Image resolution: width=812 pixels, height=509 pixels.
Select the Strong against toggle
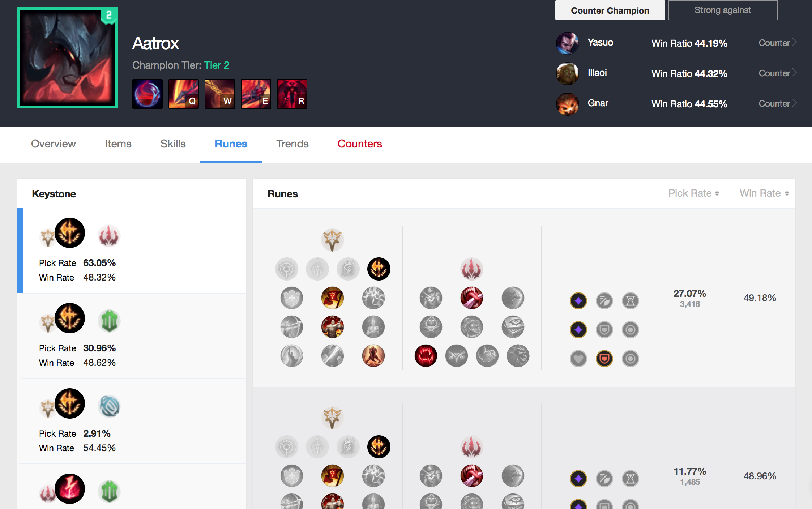coord(723,10)
